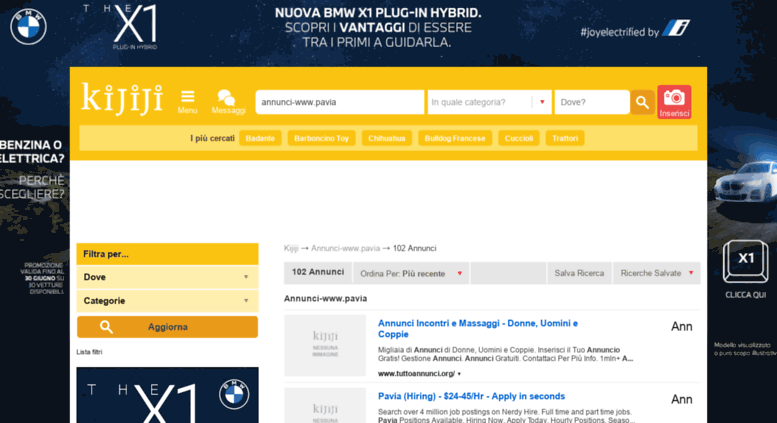The image size is (777, 423).
Task: Click the search text field with annunci-www.pavia
Action: pos(339,102)
